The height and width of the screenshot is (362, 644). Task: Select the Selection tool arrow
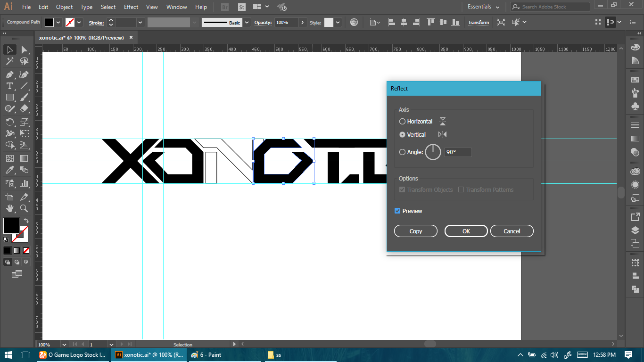point(9,49)
